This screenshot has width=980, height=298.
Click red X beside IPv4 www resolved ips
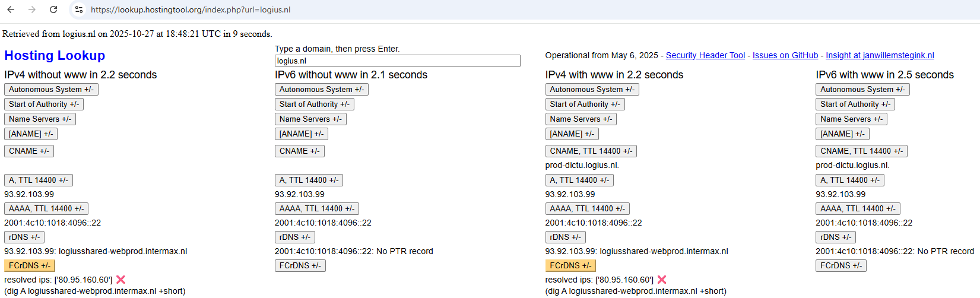coord(662,280)
